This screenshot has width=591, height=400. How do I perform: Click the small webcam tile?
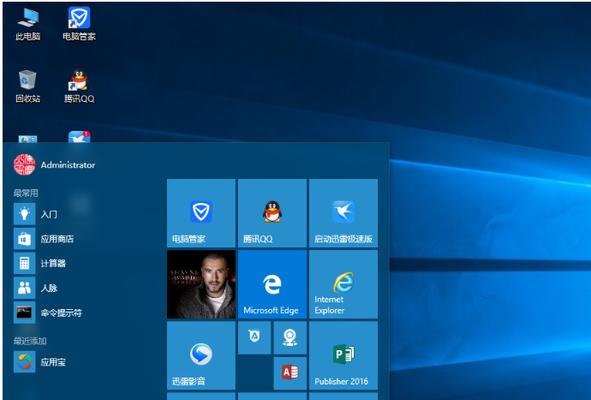point(290,338)
